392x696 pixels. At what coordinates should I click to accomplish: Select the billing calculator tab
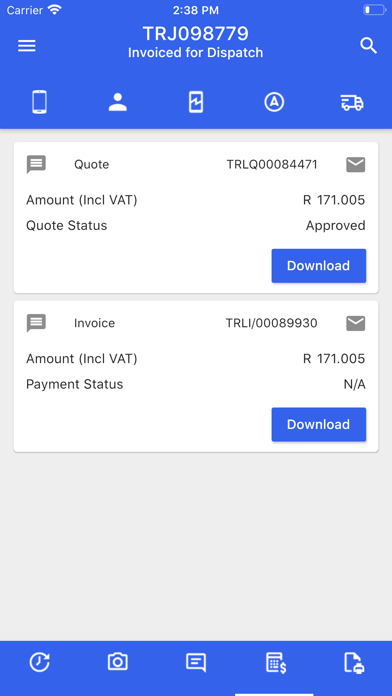(x=275, y=663)
